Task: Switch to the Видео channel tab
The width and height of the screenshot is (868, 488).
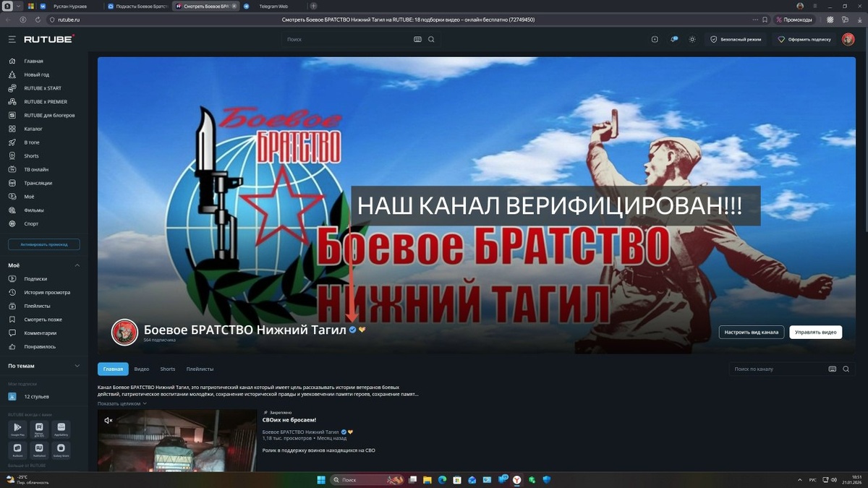Action: pos(142,369)
